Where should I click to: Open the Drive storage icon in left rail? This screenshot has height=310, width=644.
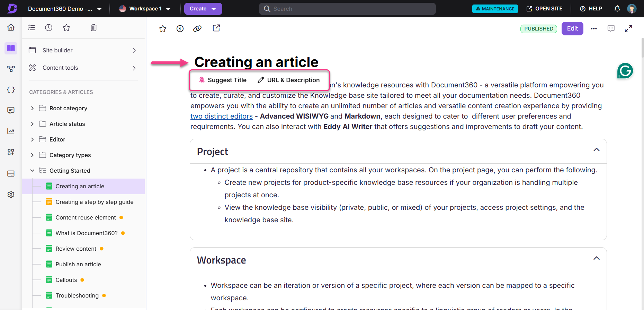[11, 173]
